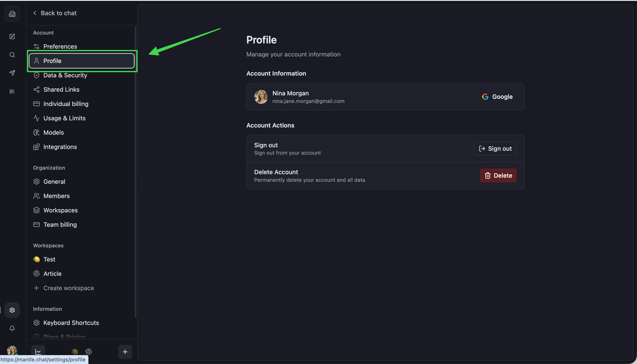This screenshot has width=637, height=364.
Task: Open the organization building icon at top
Action: (x=12, y=14)
